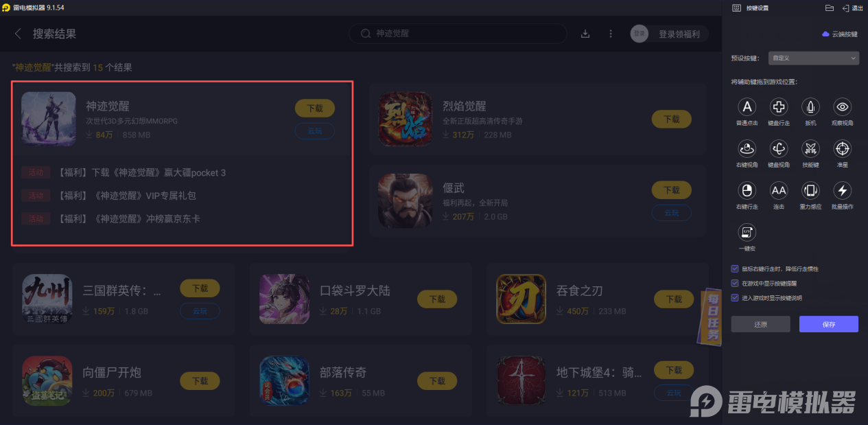Screen dimensions: 868x425
Task: Go back with the arrow beside 搜索结果
Action: (18, 34)
